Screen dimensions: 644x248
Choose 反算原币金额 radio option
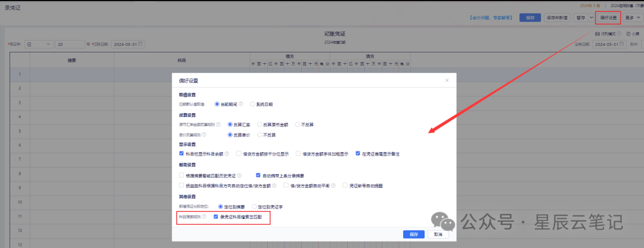point(259,124)
